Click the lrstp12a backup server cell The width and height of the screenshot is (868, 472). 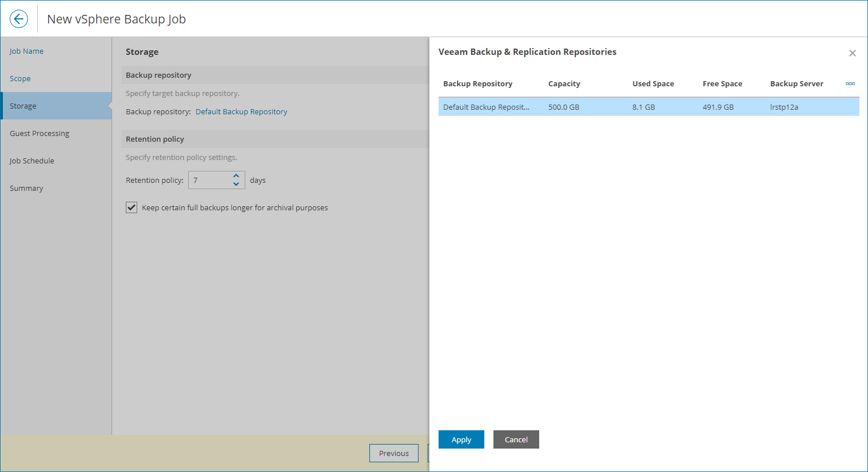coord(785,107)
